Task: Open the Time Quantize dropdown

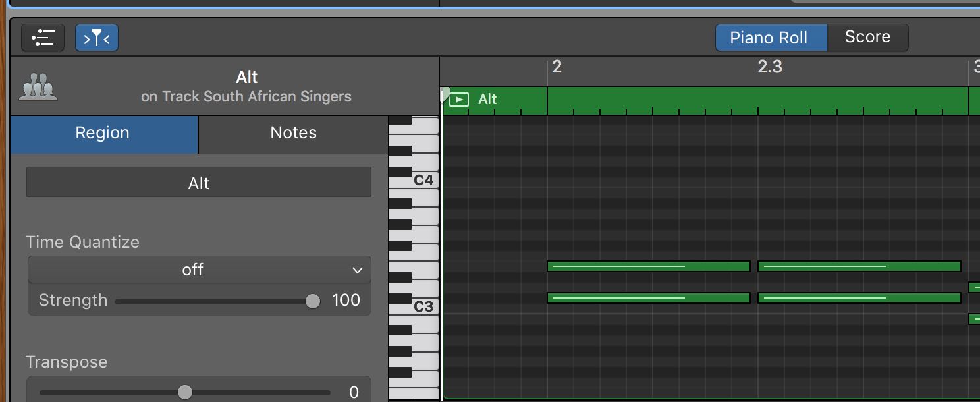Action: pyautogui.click(x=199, y=270)
